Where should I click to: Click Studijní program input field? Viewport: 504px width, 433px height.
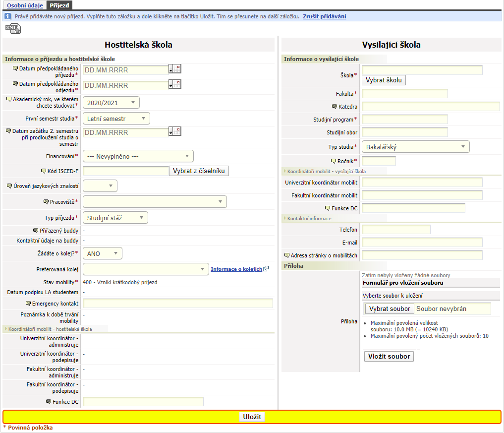(x=405, y=120)
